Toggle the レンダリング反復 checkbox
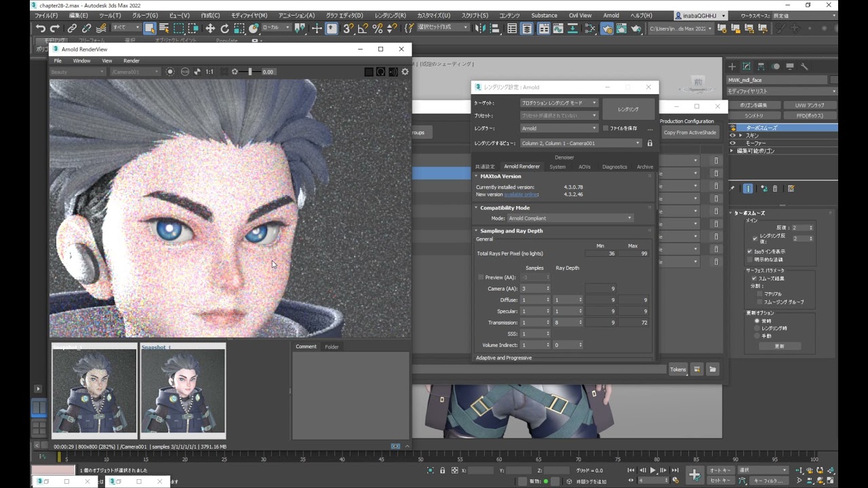Viewport: 868px width, 488px height. coord(755,239)
